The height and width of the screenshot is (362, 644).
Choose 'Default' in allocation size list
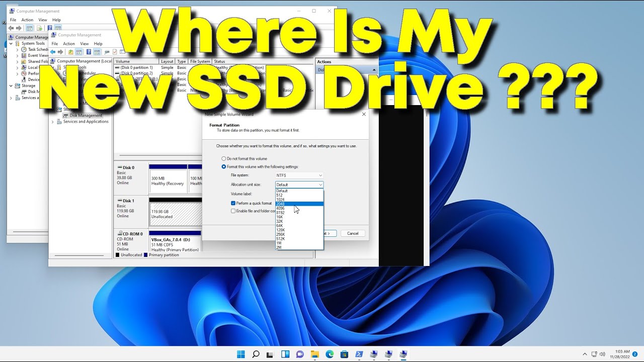pyautogui.click(x=299, y=191)
